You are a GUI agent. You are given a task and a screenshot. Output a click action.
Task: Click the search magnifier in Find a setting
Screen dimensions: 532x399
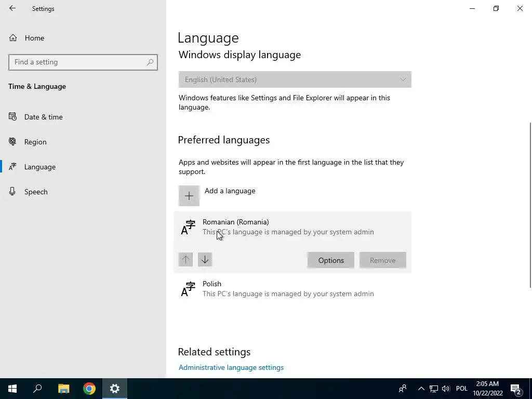(150, 62)
